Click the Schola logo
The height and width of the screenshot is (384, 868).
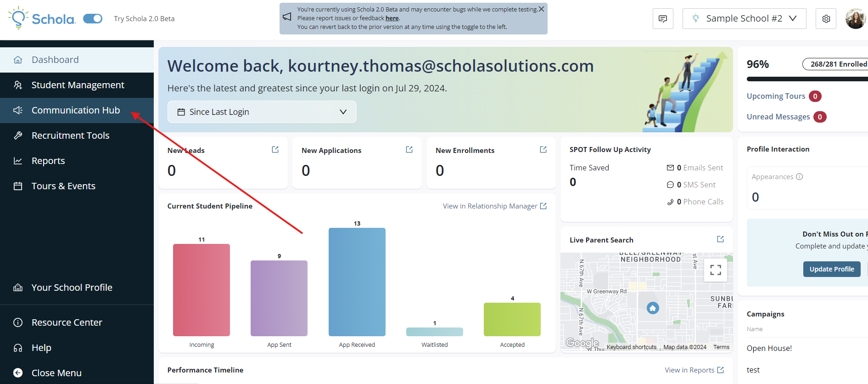42,18
